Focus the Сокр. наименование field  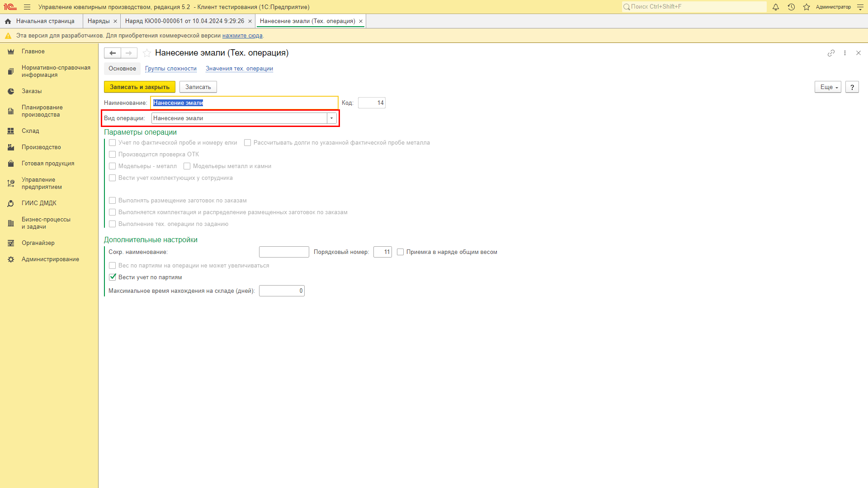[284, 252]
